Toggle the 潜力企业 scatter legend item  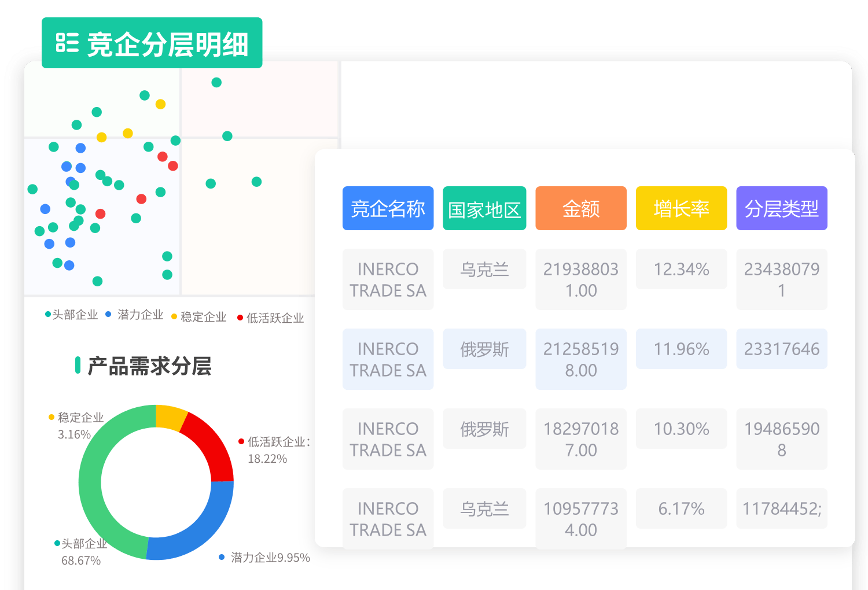tap(134, 315)
